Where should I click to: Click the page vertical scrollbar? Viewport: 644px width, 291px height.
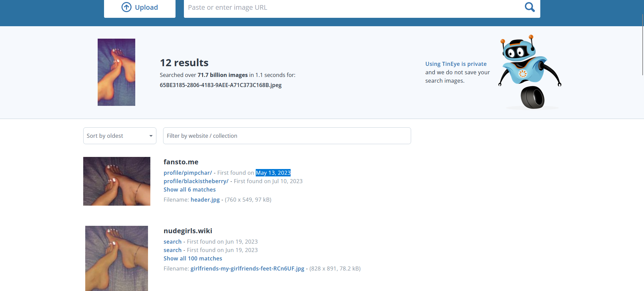click(x=642, y=44)
